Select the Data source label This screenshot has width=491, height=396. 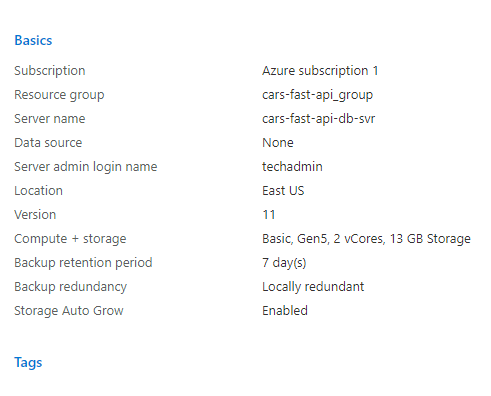point(48,143)
